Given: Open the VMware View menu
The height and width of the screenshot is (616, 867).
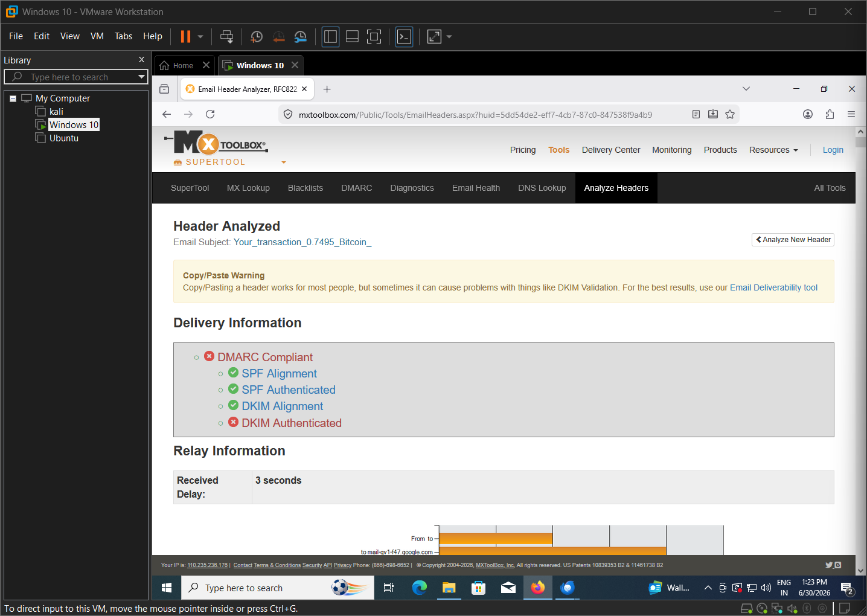Looking at the screenshot, I should click(70, 36).
